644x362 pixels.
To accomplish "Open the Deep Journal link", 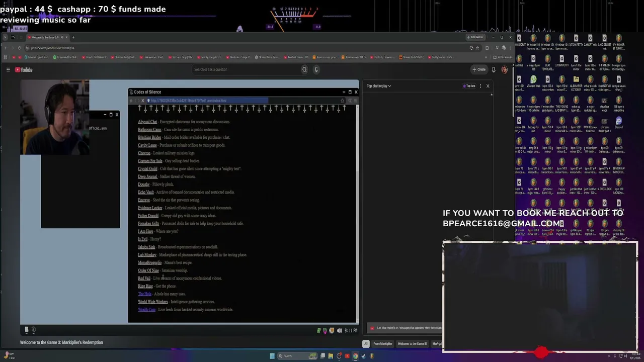I will coord(147,176).
